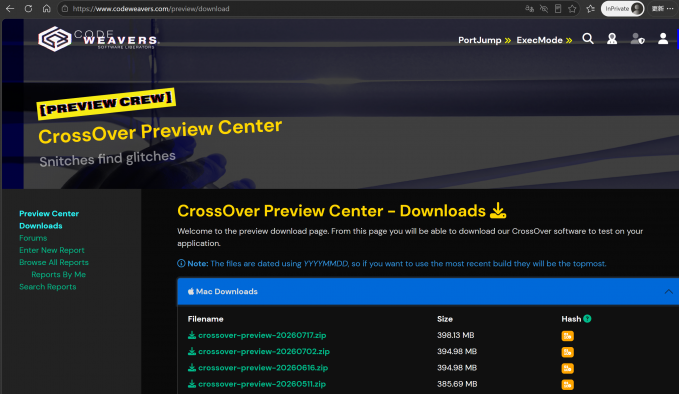Open the user profile icon
This screenshot has width=679, height=394.
click(663, 39)
